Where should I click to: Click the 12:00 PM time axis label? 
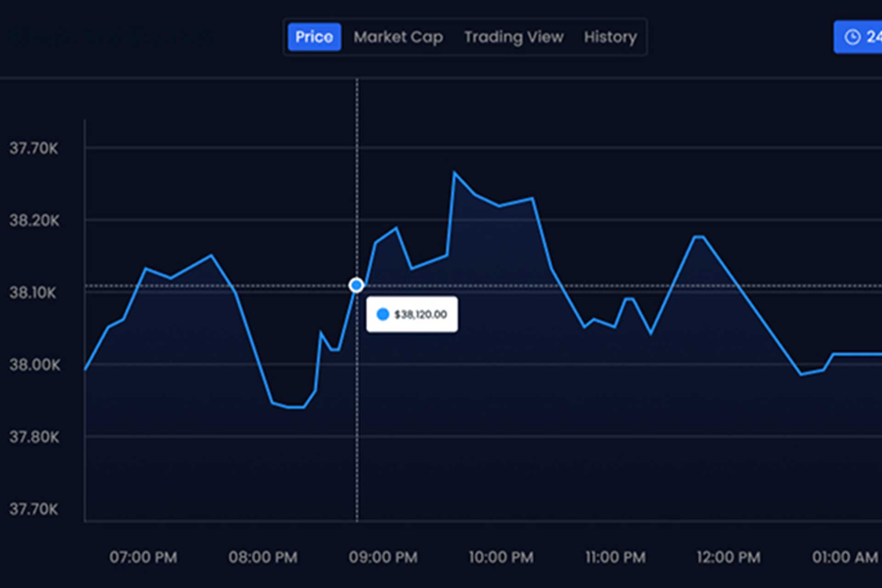(x=729, y=557)
